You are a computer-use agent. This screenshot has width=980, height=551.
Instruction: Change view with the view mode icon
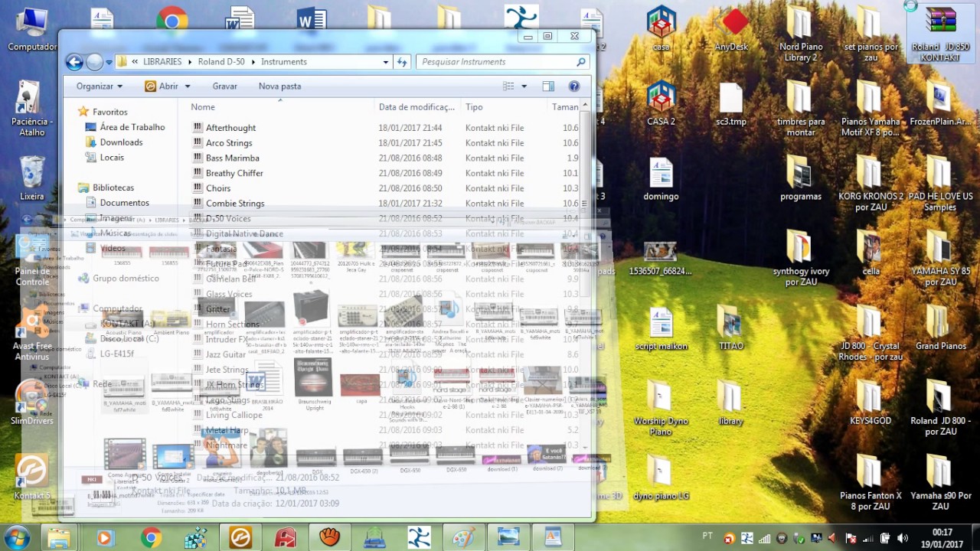[x=509, y=86]
